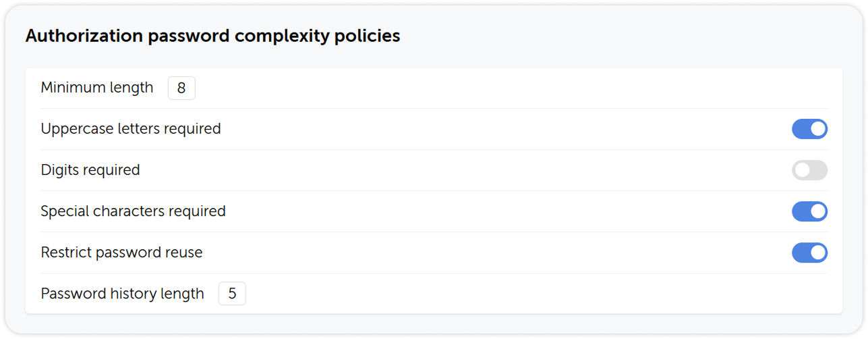
Task: Click the value 5 in Password history
Action: [232, 294]
